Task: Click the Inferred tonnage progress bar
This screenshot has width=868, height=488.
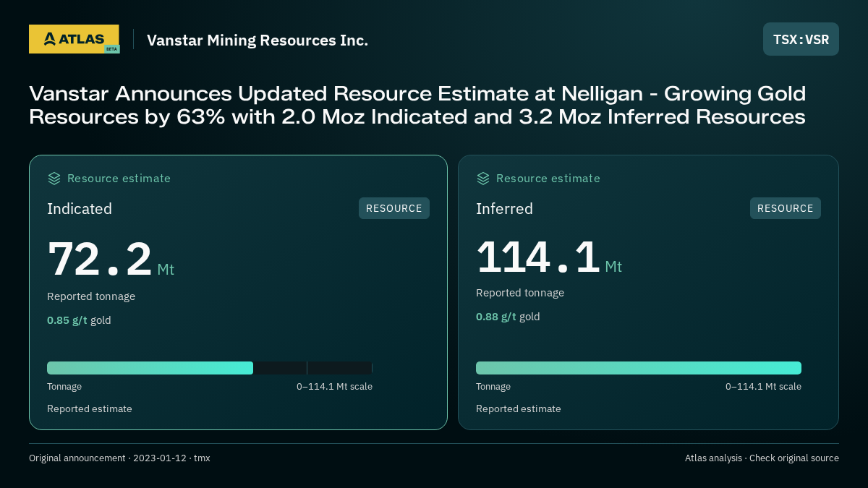Action: [x=639, y=368]
